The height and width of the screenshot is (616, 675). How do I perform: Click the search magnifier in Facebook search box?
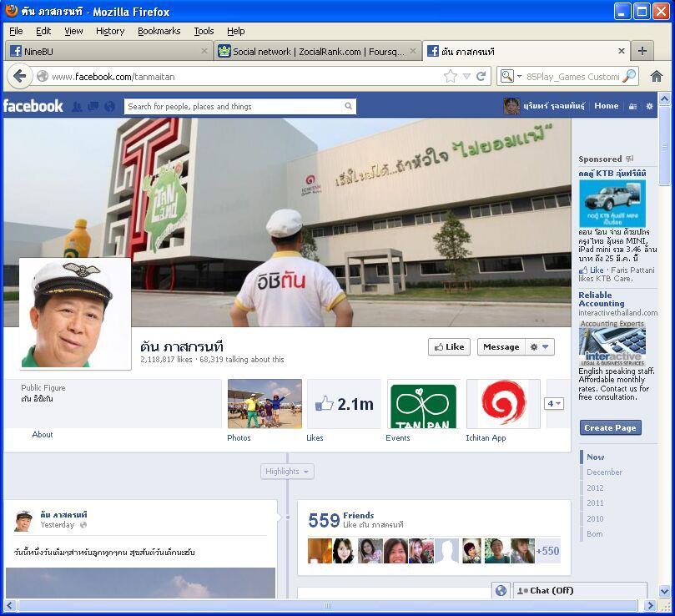pyautogui.click(x=348, y=106)
